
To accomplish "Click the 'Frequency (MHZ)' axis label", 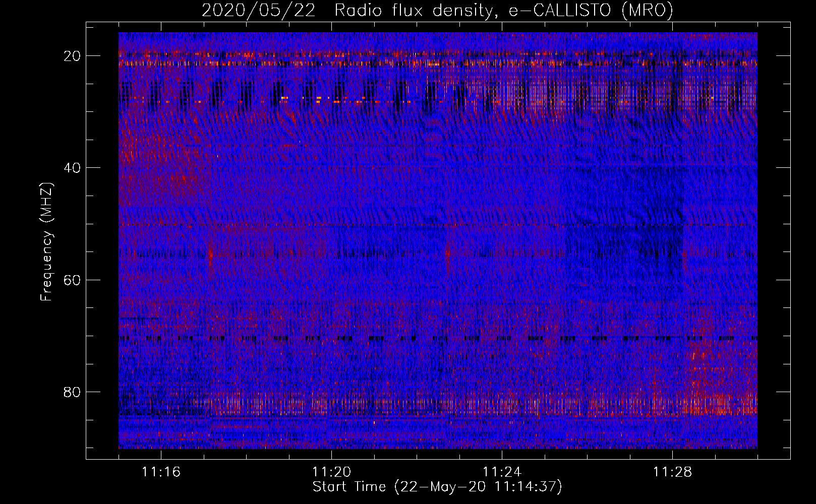I will [x=46, y=242].
